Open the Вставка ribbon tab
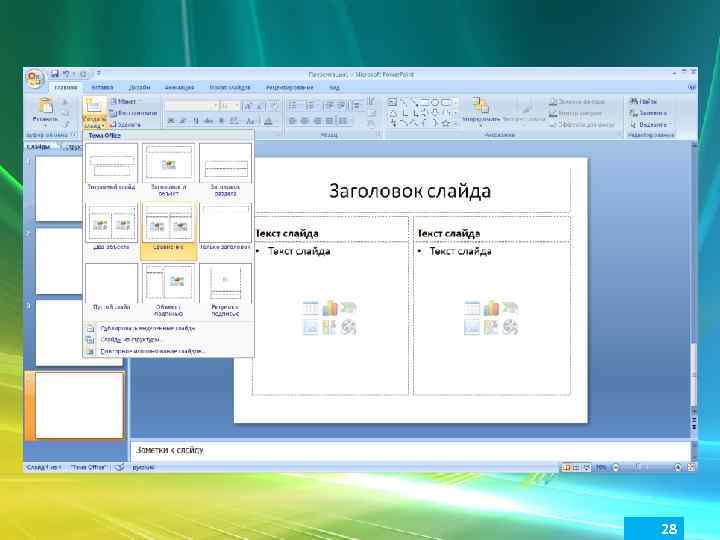This screenshot has width=720, height=540. [102, 87]
